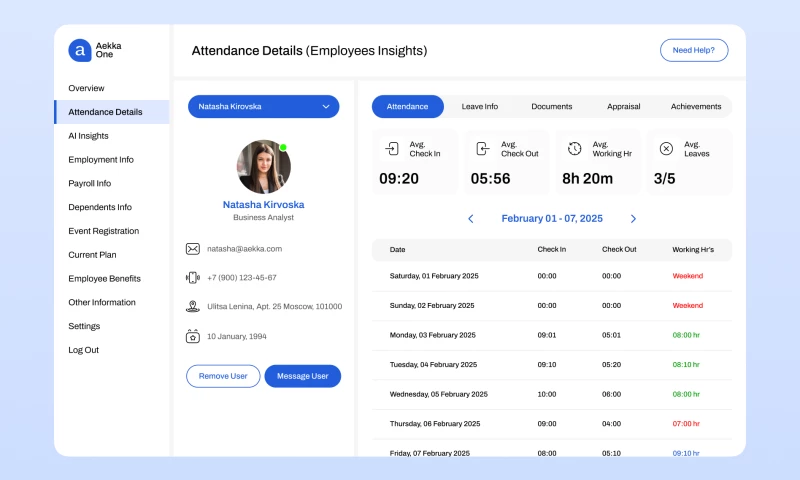The height and width of the screenshot is (480, 800).
Task: Click the Avg. Working Hr clock icon
Action: click(x=574, y=148)
